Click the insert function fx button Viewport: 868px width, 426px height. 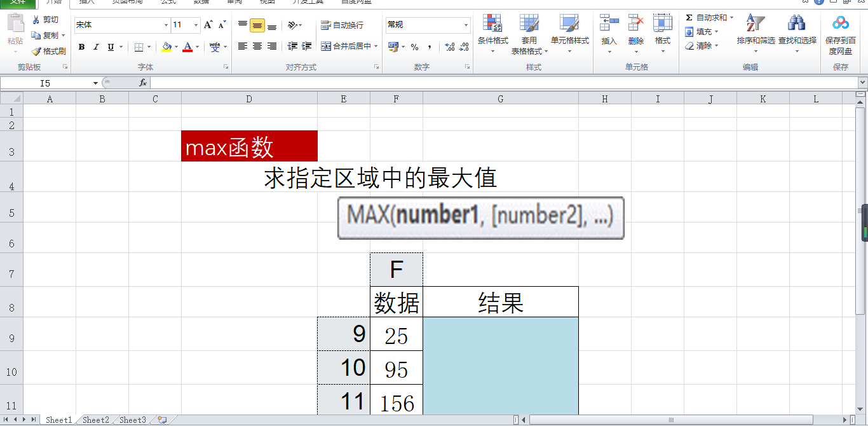point(143,83)
